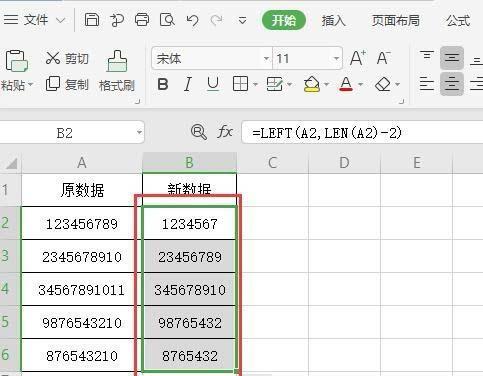Select column B header
The width and height of the screenshot is (483, 376).
coord(189,163)
